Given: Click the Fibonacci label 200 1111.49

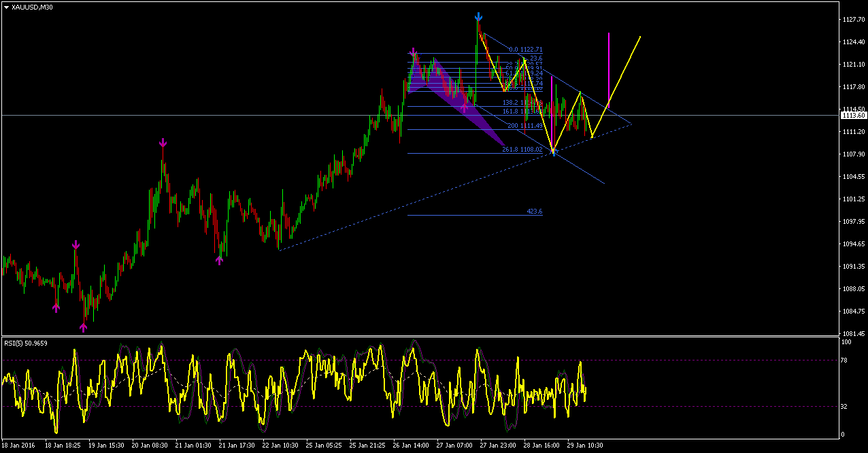Looking at the screenshot, I should [x=525, y=126].
